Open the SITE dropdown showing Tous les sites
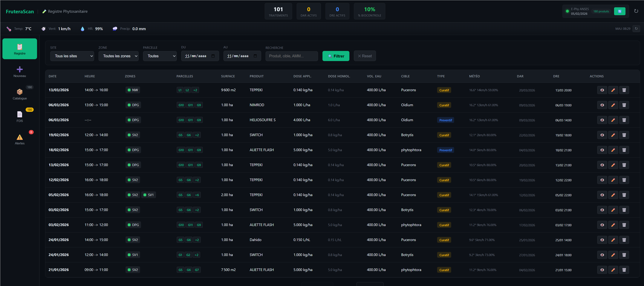 72,56
